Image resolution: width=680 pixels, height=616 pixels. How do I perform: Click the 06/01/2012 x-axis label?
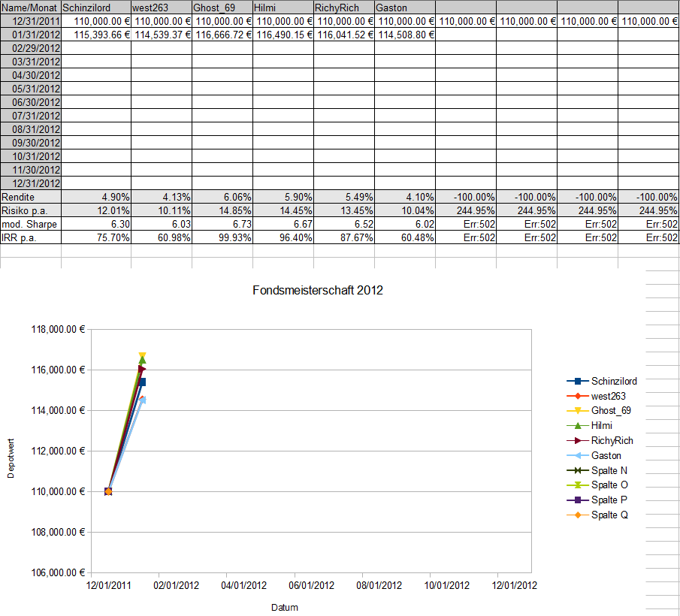tap(311, 585)
